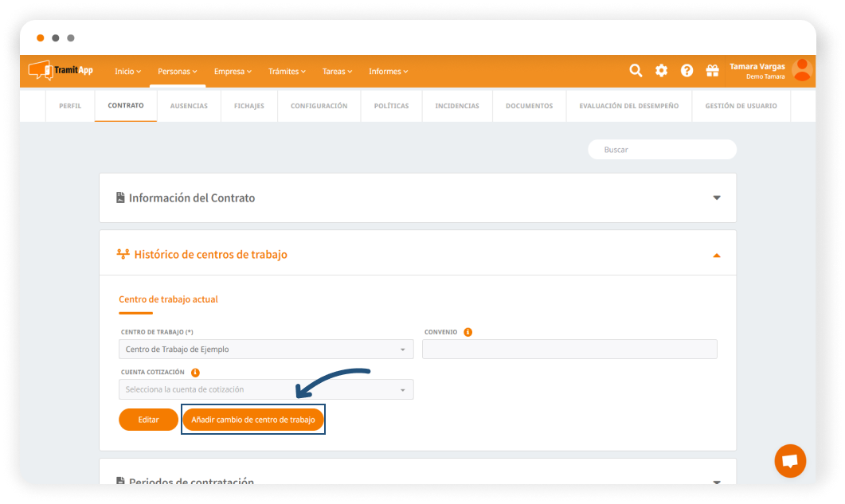
Task: Click the help question mark icon
Action: coord(687,71)
